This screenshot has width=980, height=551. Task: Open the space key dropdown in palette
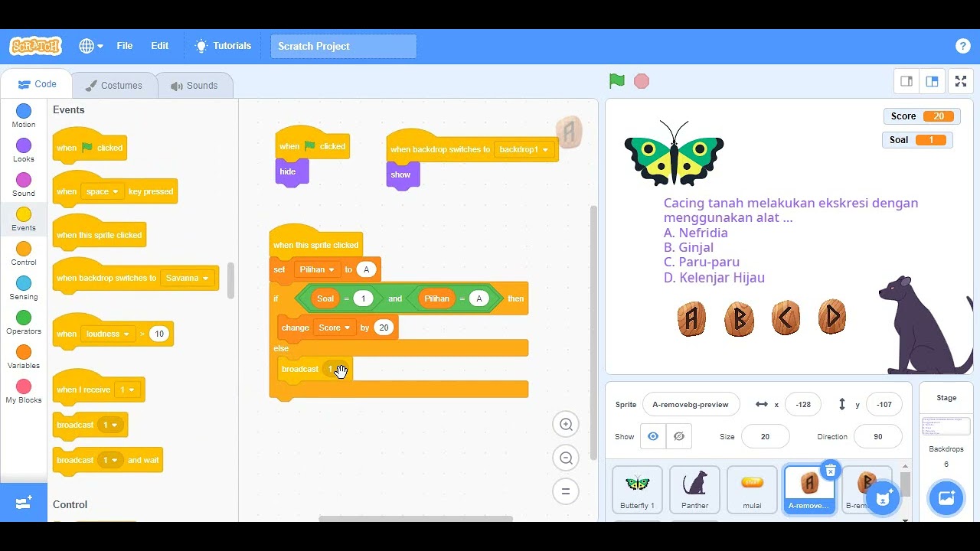(x=102, y=191)
